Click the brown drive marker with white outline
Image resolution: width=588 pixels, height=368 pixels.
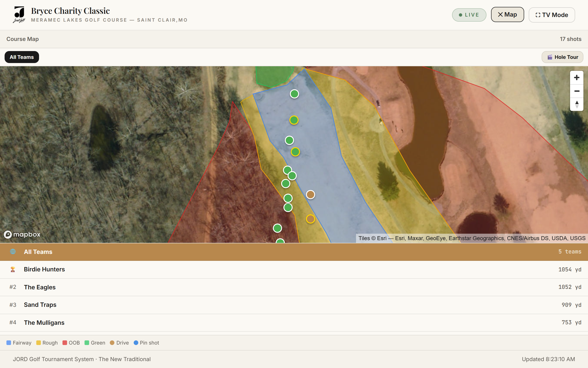click(310, 195)
